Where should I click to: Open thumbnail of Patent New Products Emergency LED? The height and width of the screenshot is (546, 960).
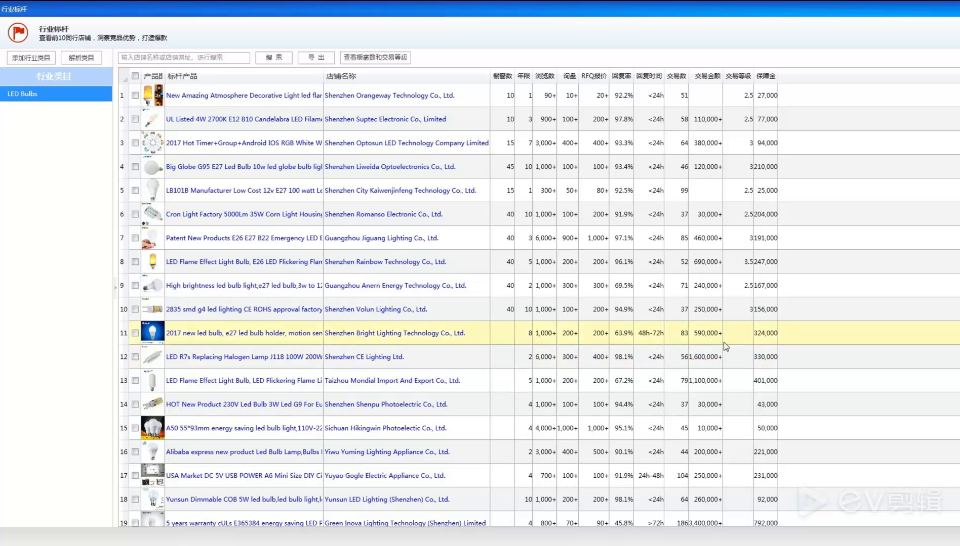click(152, 238)
